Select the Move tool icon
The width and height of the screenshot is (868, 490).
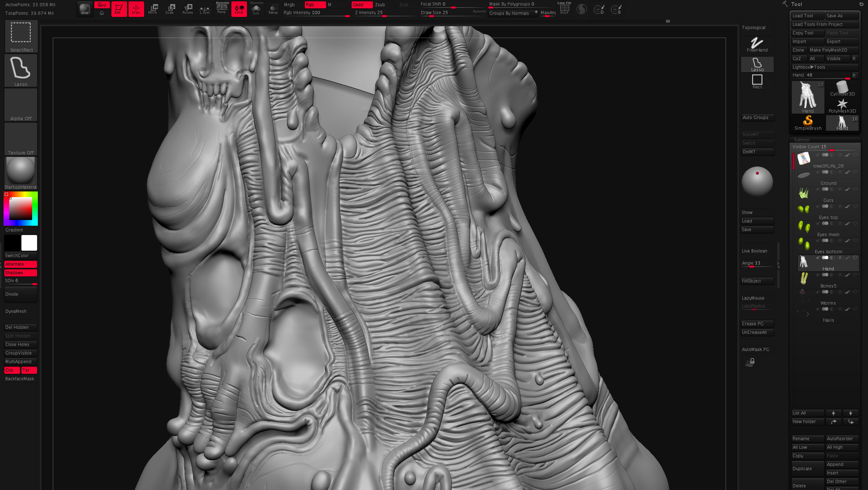click(x=153, y=9)
